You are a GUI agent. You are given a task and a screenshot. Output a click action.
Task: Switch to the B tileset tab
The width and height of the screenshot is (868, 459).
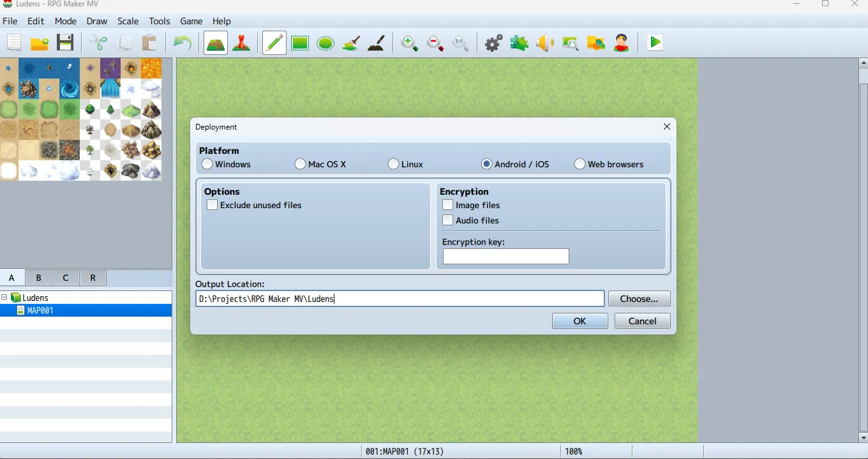pyautogui.click(x=38, y=278)
